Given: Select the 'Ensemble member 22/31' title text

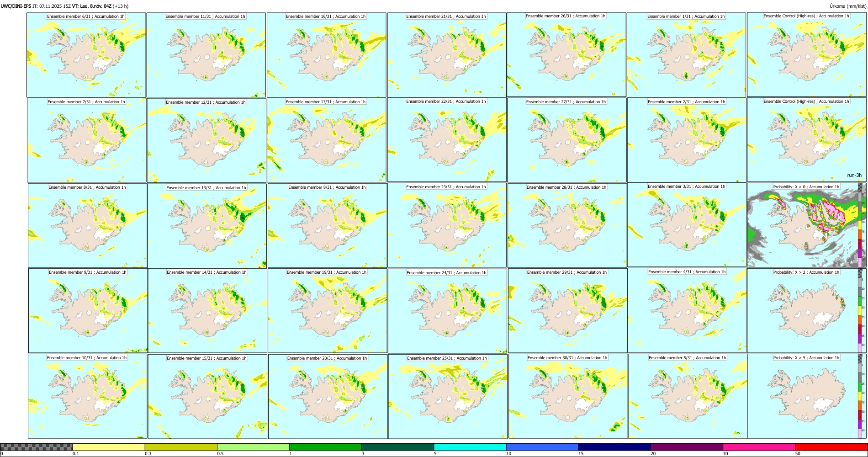Looking at the screenshot, I should click(x=446, y=101).
